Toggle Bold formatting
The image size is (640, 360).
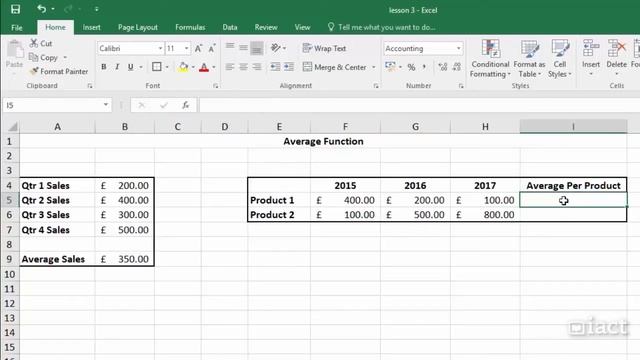tap(104, 67)
